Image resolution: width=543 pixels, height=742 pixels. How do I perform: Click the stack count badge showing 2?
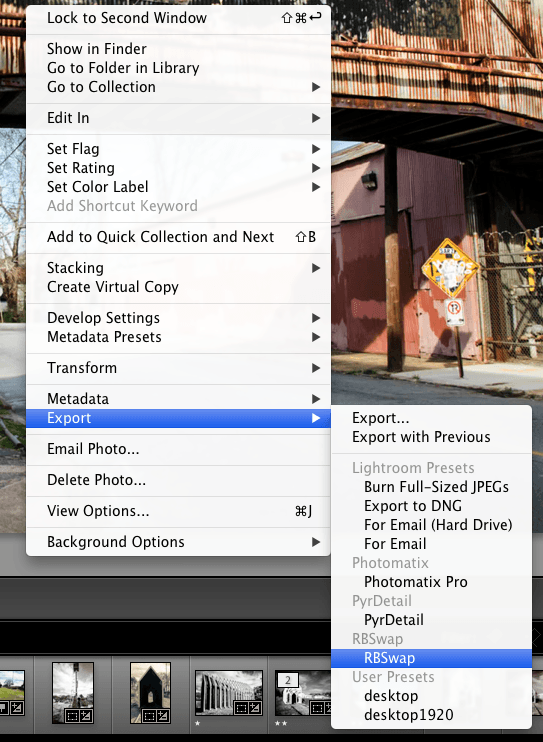[288, 680]
